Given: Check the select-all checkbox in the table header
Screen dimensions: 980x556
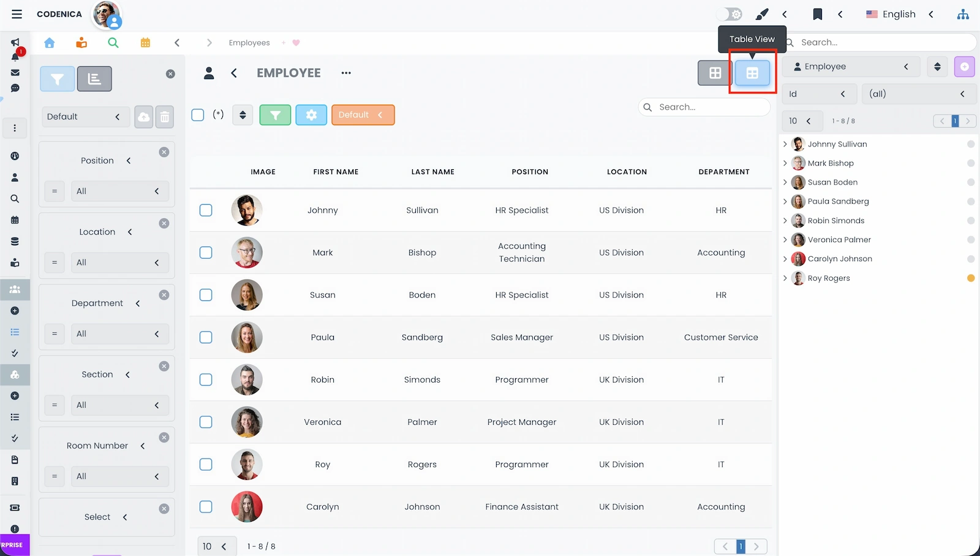Looking at the screenshot, I should pos(198,115).
